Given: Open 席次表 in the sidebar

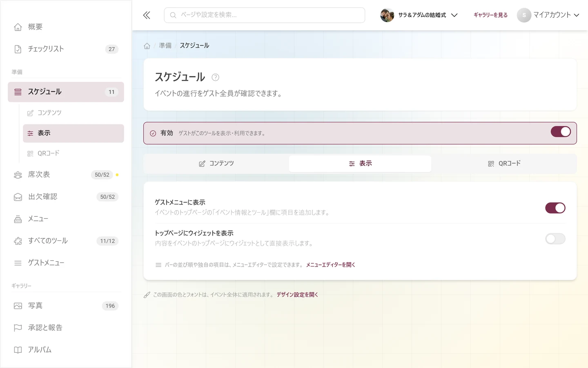Looking at the screenshot, I should (66, 175).
